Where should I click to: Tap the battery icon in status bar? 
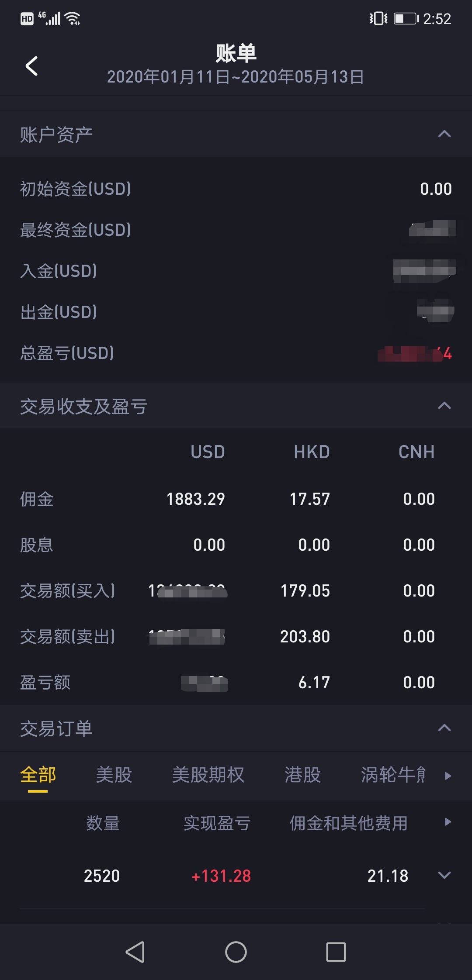(406, 18)
